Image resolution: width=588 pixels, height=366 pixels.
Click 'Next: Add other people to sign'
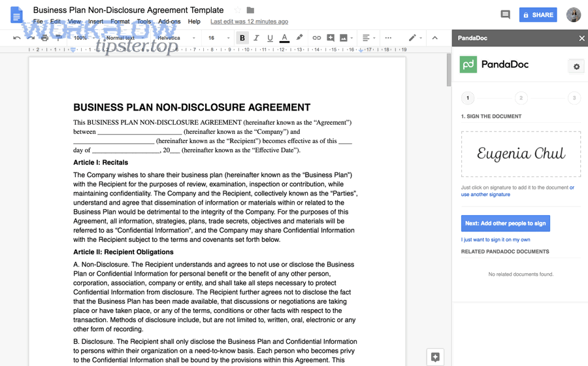pyautogui.click(x=506, y=223)
